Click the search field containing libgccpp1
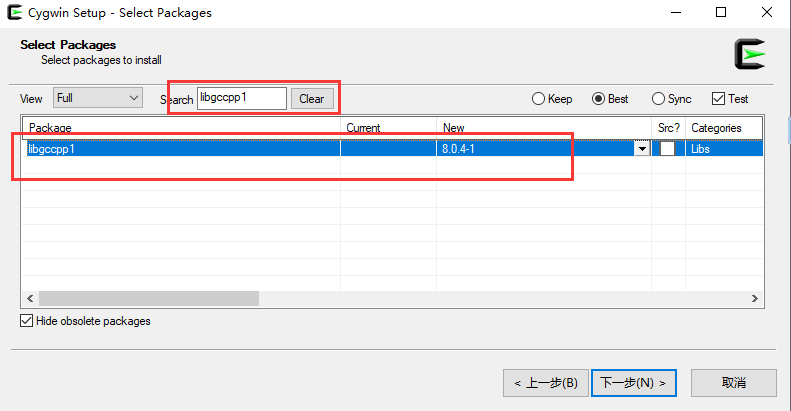The height and width of the screenshot is (411, 791). point(242,98)
